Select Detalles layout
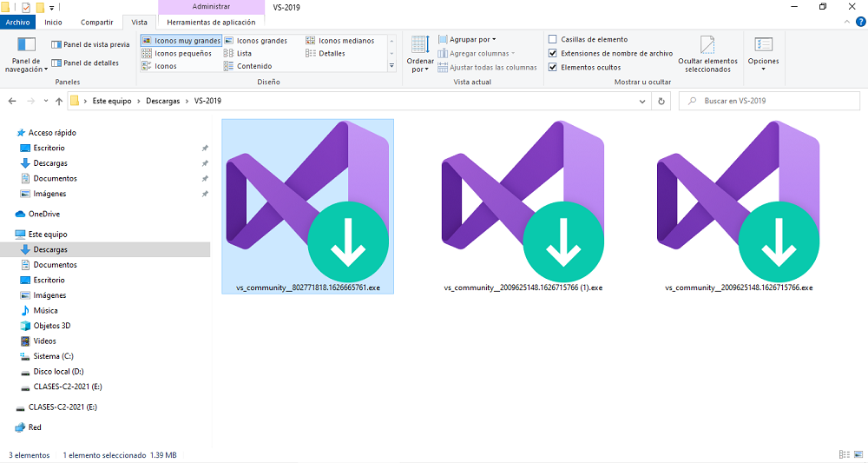Screen dimensions: 868x463 click(325, 53)
